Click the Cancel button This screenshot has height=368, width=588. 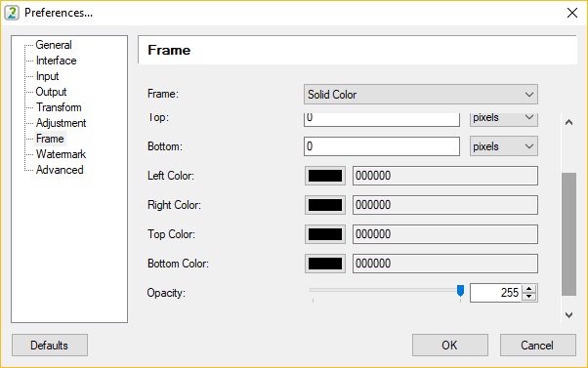pyautogui.click(x=538, y=346)
